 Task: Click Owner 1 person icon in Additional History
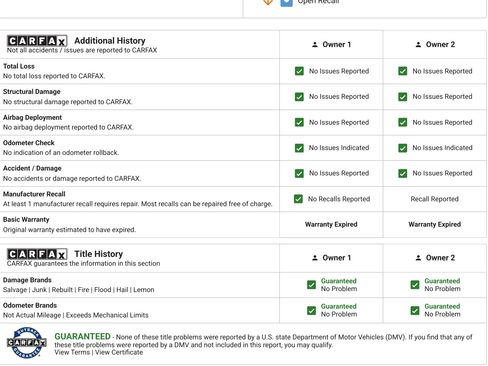(315, 44)
